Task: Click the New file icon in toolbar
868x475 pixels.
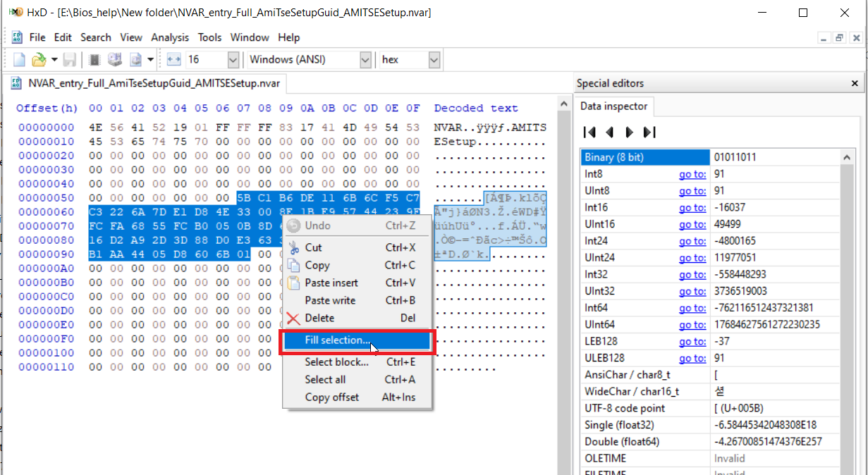Action: (x=19, y=60)
